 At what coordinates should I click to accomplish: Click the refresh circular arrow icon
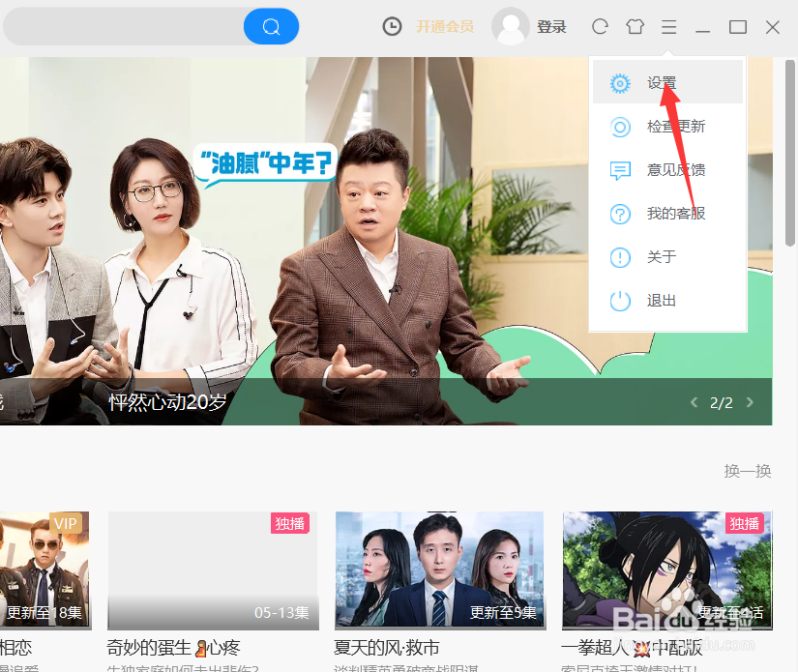(600, 26)
